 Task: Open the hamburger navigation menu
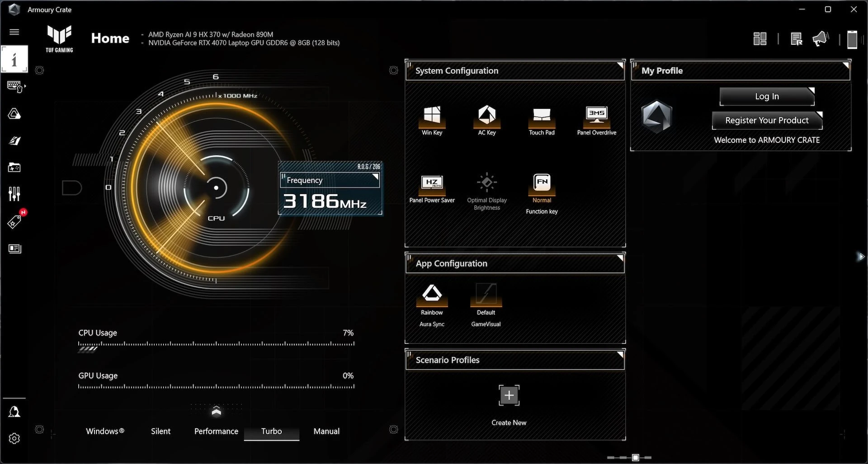(x=14, y=32)
